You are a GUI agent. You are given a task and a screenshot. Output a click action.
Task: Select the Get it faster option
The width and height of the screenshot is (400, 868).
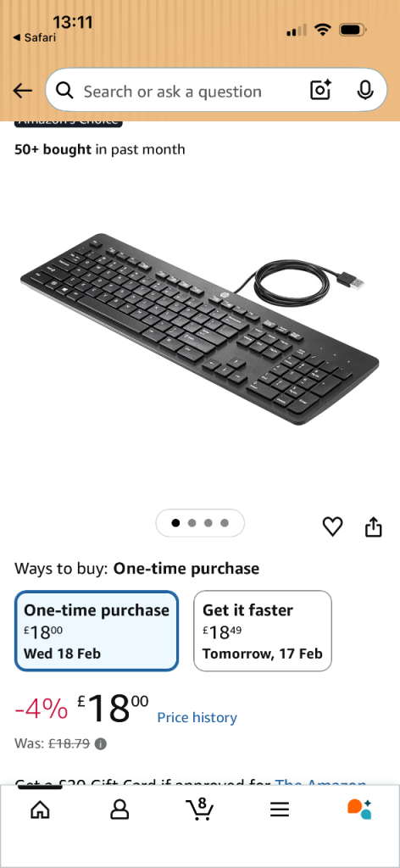coord(262,631)
